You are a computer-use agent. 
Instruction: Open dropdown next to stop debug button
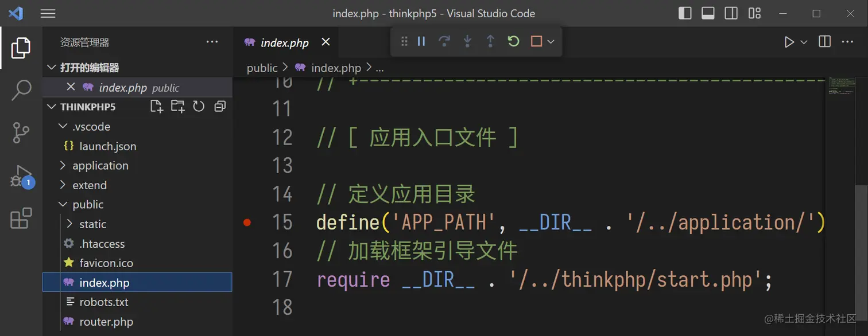click(x=551, y=41)
